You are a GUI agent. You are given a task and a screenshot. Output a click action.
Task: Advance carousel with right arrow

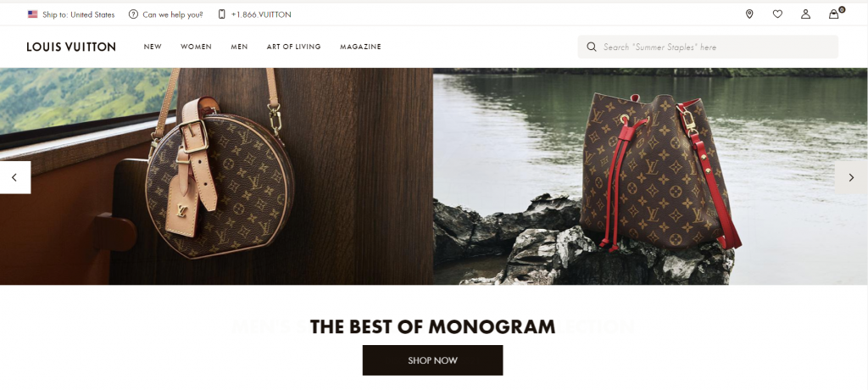[x=851, y=177]
